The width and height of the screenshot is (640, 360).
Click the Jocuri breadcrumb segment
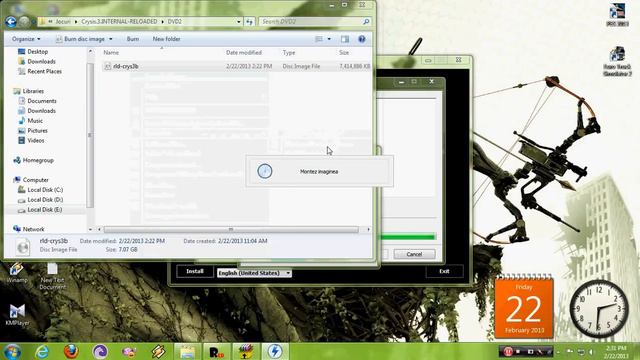[63, 21]
